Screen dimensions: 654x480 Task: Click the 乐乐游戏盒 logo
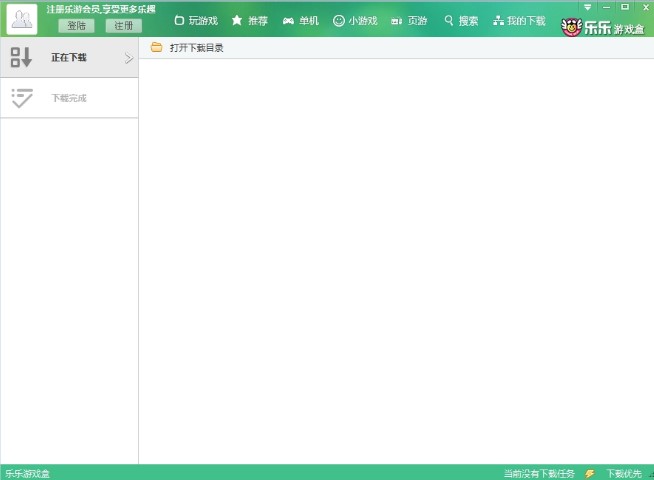pyautogui.click(x=603, y=28)
